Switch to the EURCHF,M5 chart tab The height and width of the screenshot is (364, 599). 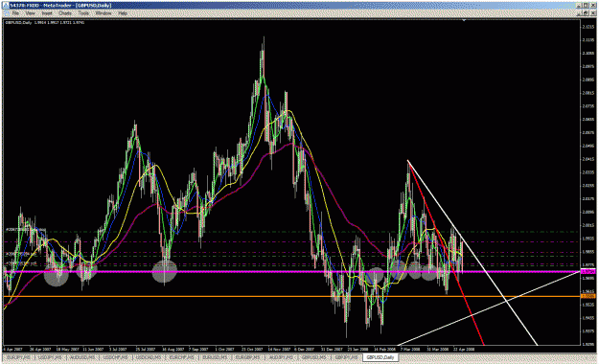tap(183, 357)
